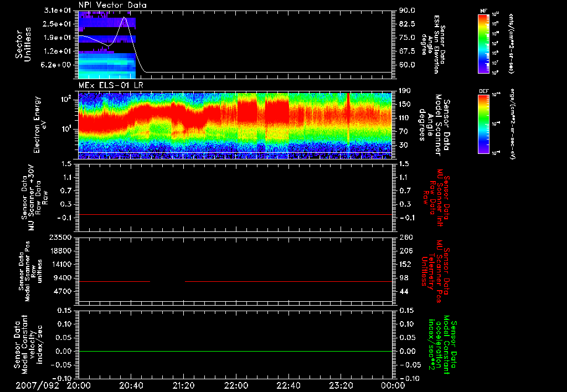567x392 pixels.
Task: Click the '75.0' sun elevation tick
Action: pyautogui.click(x=407, y=38)
